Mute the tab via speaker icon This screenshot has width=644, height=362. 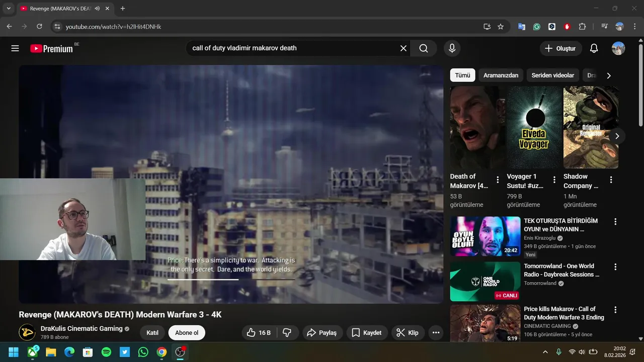[97, 9]
